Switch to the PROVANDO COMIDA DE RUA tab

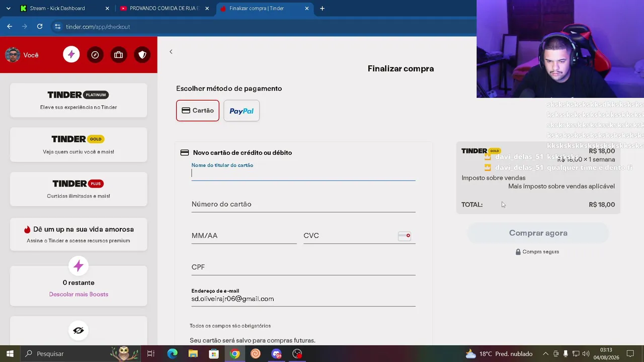(165, 9)
